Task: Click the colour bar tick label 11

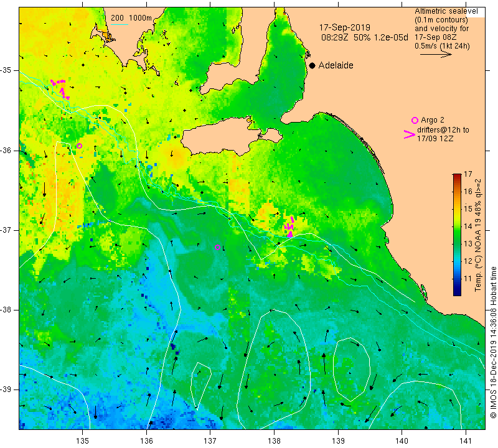Action: click(x=468, y=279)
